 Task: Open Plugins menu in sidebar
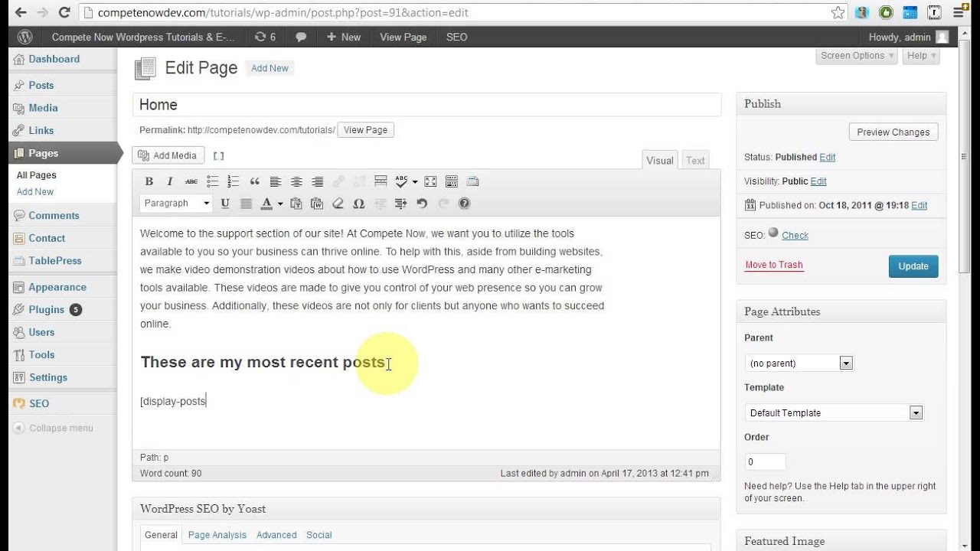tap(47, 310)
